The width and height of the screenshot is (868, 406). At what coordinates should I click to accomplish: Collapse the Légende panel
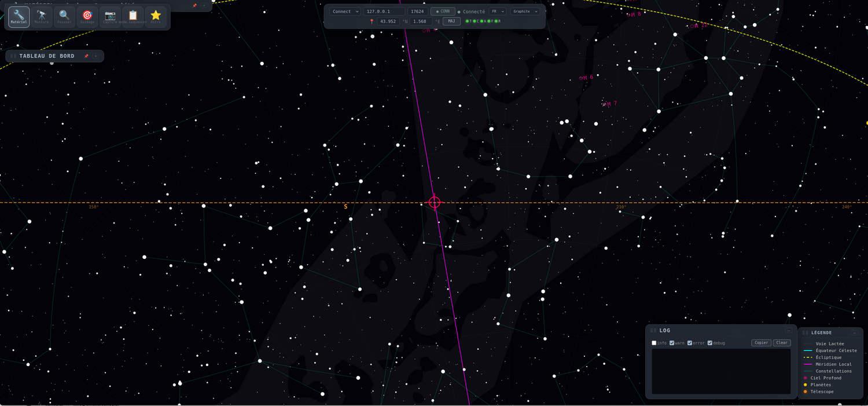pyautogui.click(x=855, y=332)
